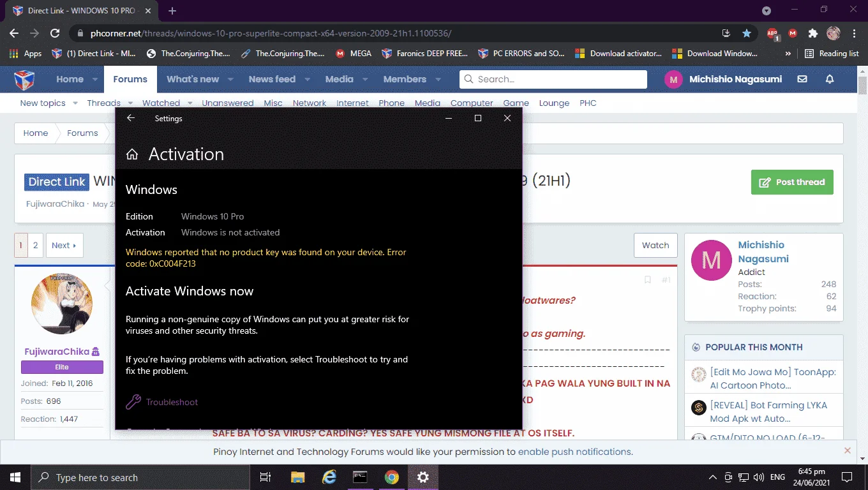868x490 pixels.
Task: Click the Troubleshoot wrench icon
Action: pos(133,402)
